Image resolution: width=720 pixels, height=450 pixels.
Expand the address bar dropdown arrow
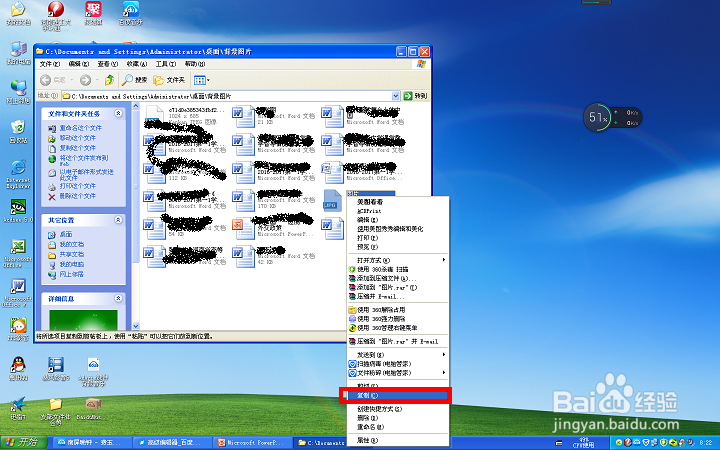(x=396, y=96)
